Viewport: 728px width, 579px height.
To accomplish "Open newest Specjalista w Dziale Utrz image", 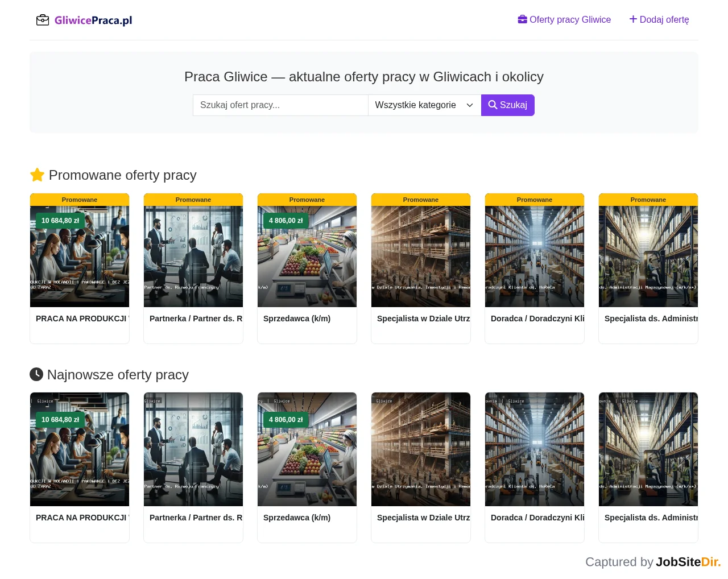I will [421, 449].
